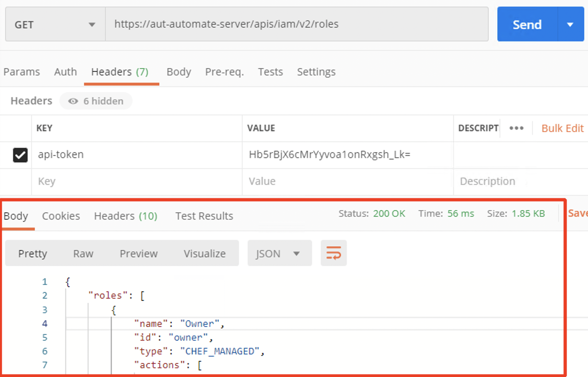Open the Test Results tab
Screen dimensions: 588x377
[204, 216]
